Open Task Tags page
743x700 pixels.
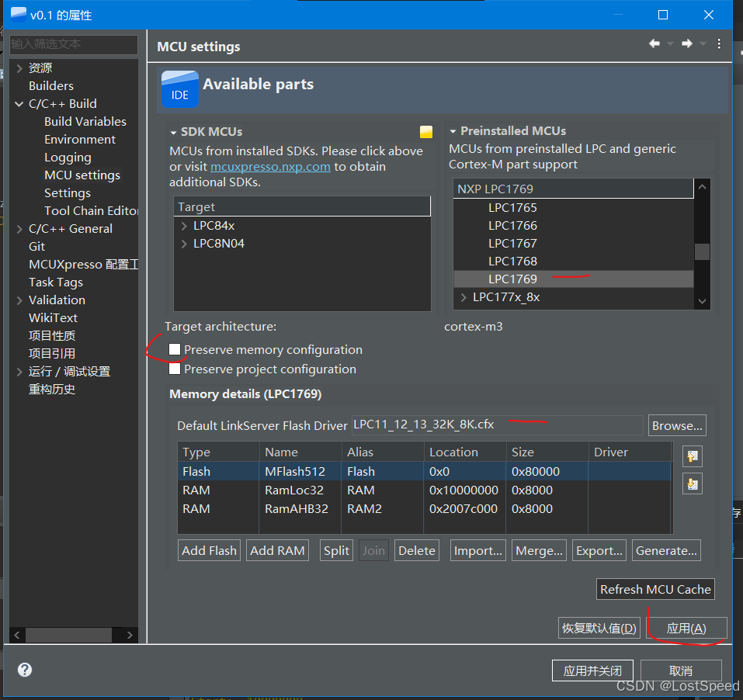(x=56, y=282)
